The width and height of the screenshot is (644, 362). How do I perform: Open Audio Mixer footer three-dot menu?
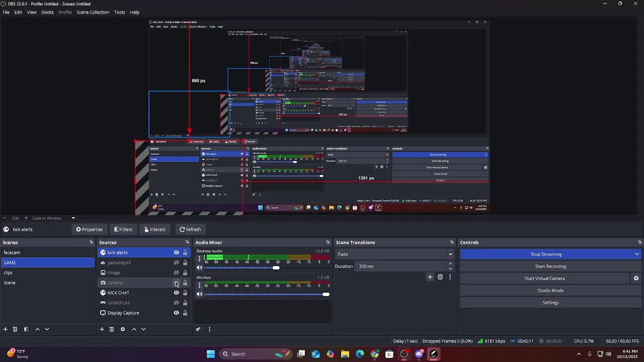pos(209,329)
